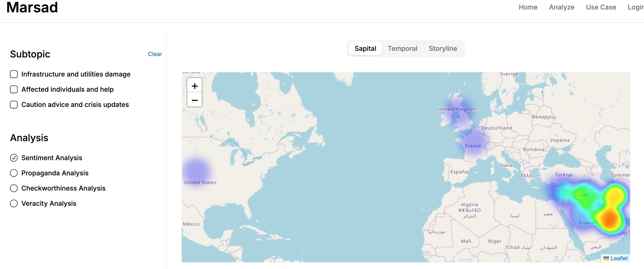This screenshot has height=269, width=644.
Task: Enable Affected individuals and help checkbox
Action: coord(14,89)
